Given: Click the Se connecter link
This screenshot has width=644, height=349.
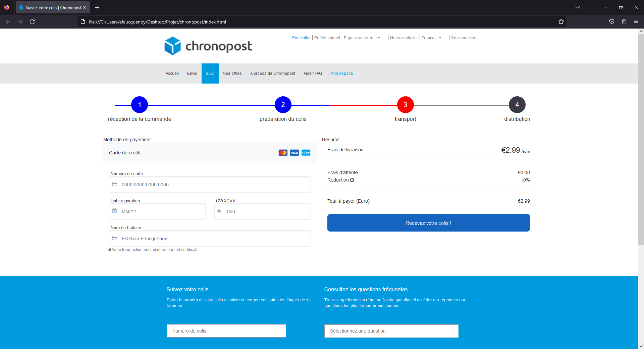Looking at the screenshot, I should 463,38.
